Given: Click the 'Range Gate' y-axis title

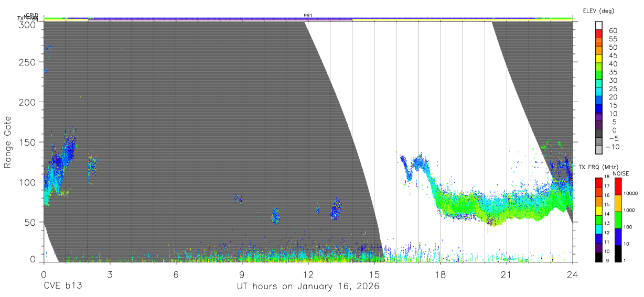Looking at the screenshot, I should 8,142.
